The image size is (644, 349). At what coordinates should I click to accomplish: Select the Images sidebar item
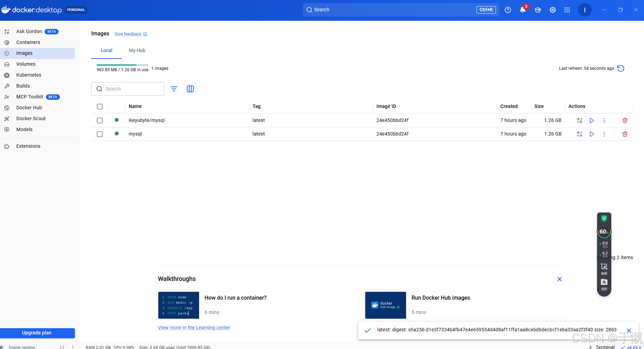pyautogui.click(x=37, y=53)
